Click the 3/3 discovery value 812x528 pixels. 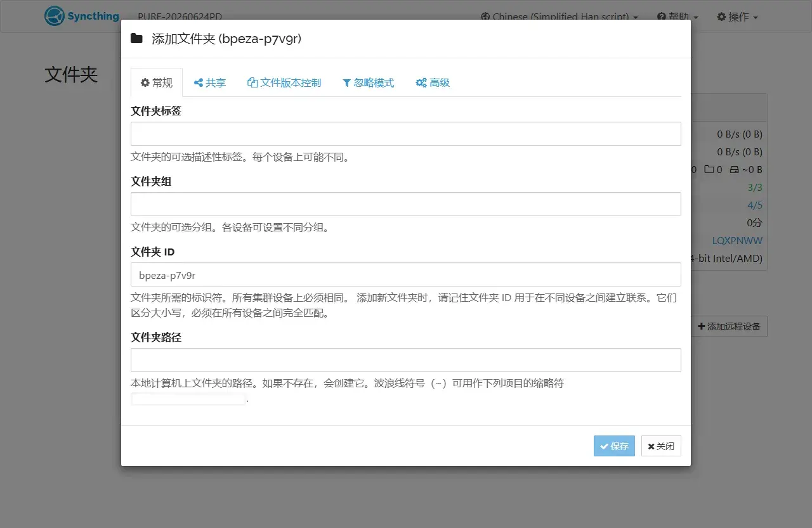[x=755, y=188]
